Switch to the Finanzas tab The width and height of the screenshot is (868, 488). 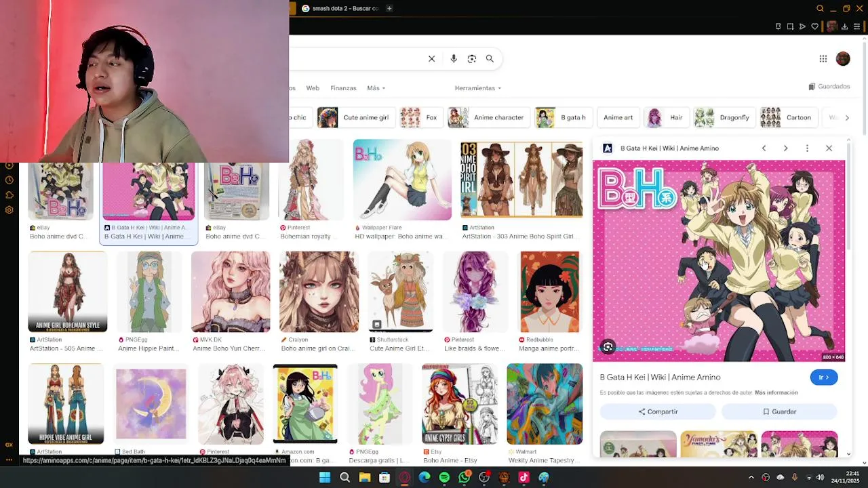pos(343,88)
